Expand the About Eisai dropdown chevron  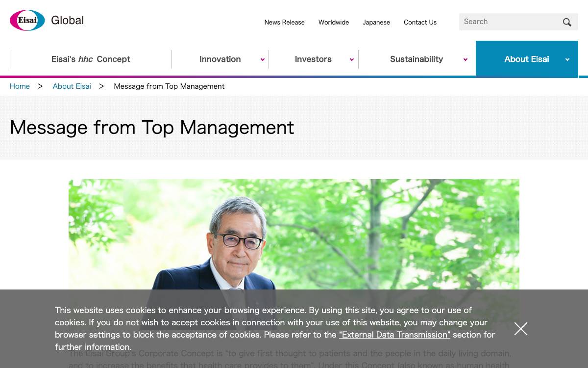point(567,59)
